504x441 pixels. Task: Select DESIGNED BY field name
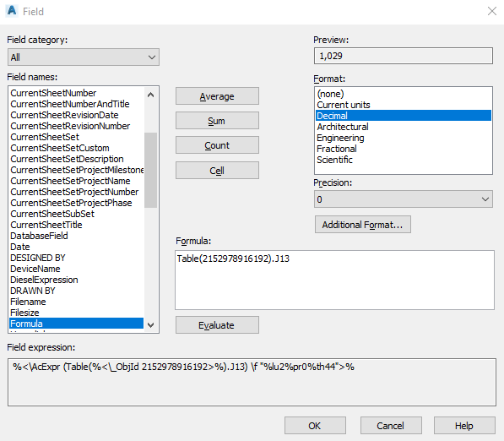[77, 258]
